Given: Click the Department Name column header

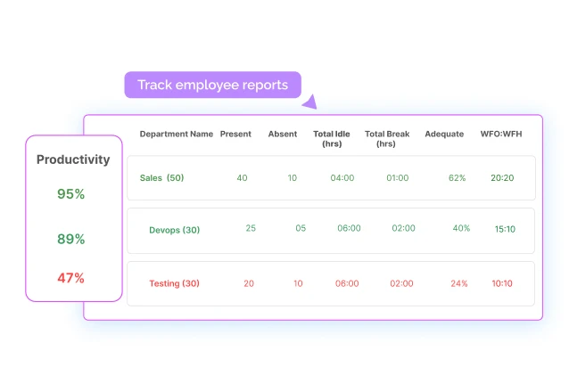Looking at the screenshot, I should (x=177, y=134).
